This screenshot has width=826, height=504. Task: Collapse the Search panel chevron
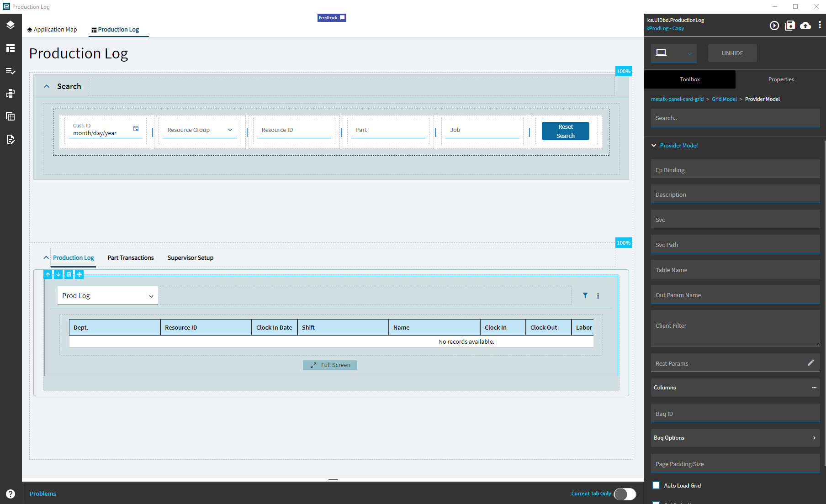pyautogui.click(x=47, y=86)
